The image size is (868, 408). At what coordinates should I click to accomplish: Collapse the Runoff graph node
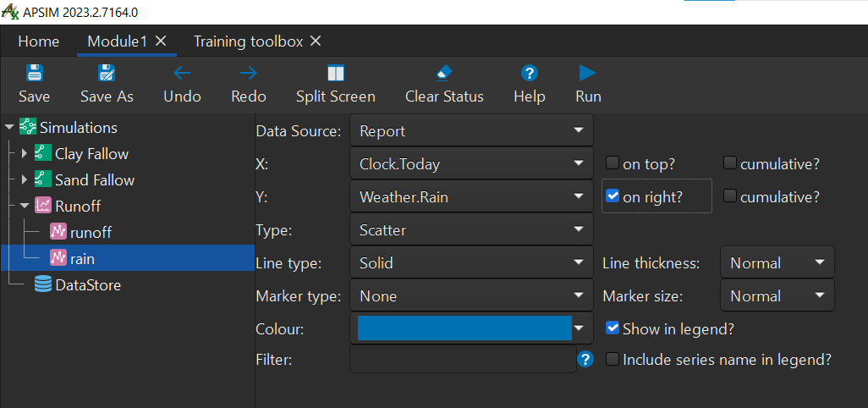click(24, 206)
